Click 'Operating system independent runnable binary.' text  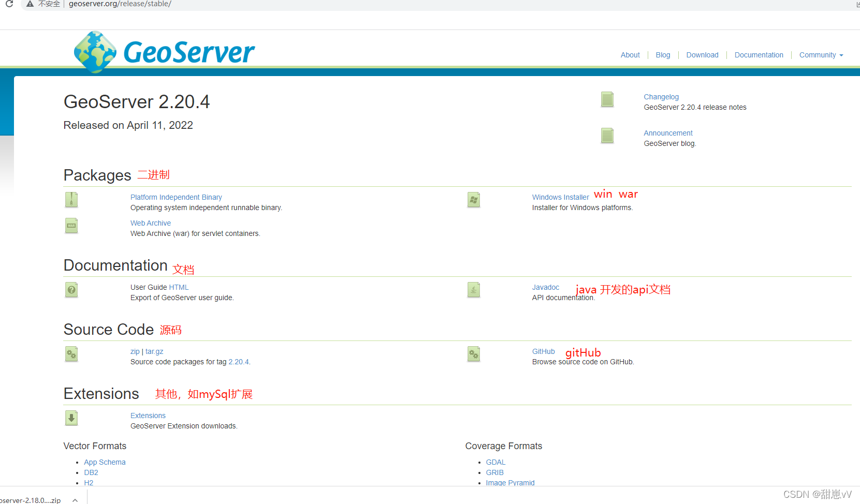(206, 207)
